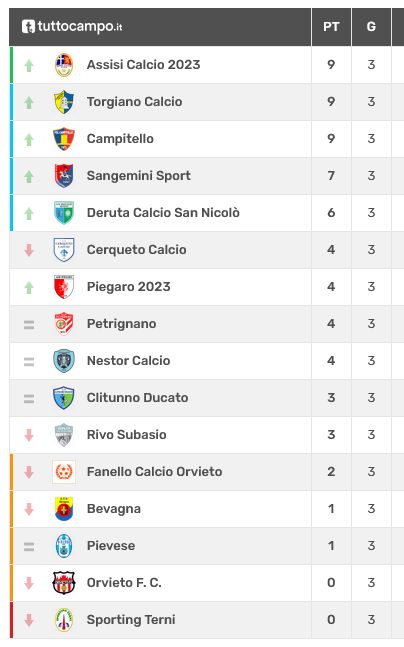Click the Pievese team name
This screenshot has width=404, height=647.
(111, 546)
